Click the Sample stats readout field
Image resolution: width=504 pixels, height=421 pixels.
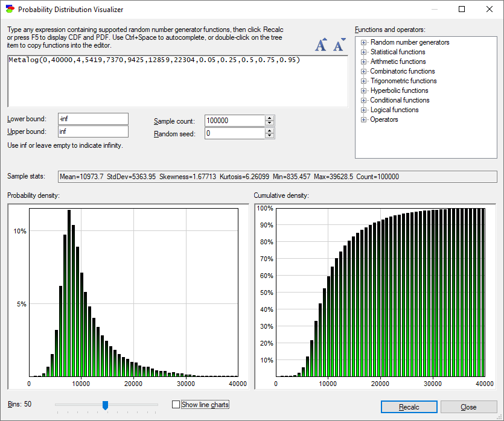tap(278, 177)
